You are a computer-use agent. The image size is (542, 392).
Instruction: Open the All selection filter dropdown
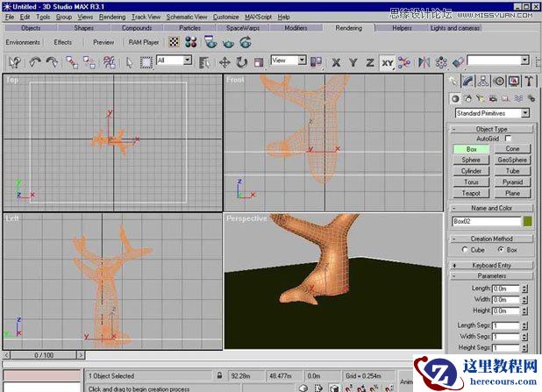point(187,61)
